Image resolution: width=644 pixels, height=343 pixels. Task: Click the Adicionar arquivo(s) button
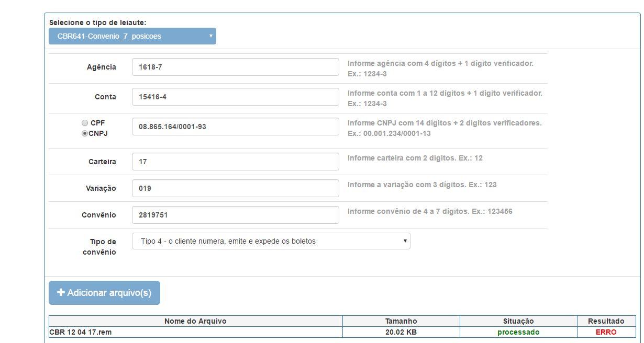click(104, 293)
